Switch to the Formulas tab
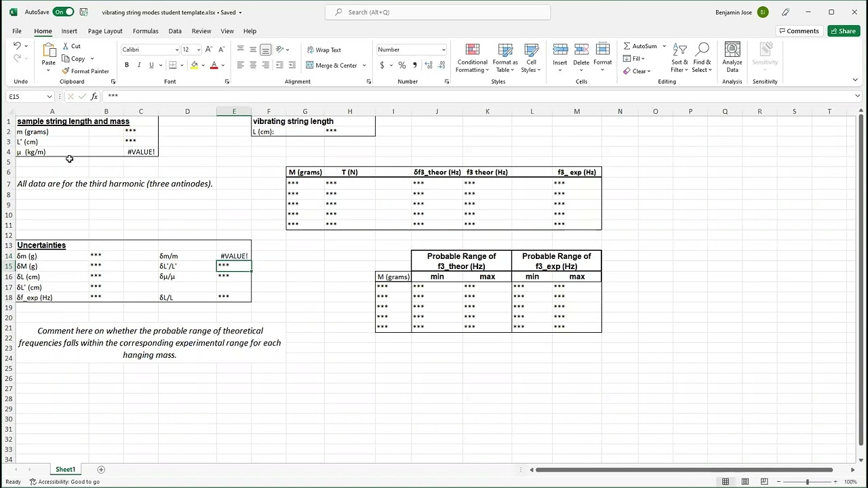Image resolution: width=868 pixels, height=488 pixels. coord(145,31)
